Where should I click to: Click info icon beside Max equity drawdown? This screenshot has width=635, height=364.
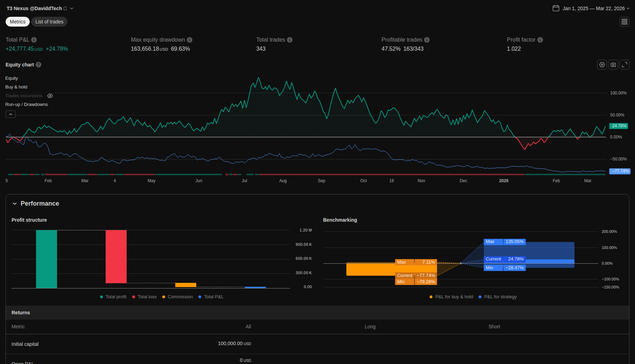190,40
